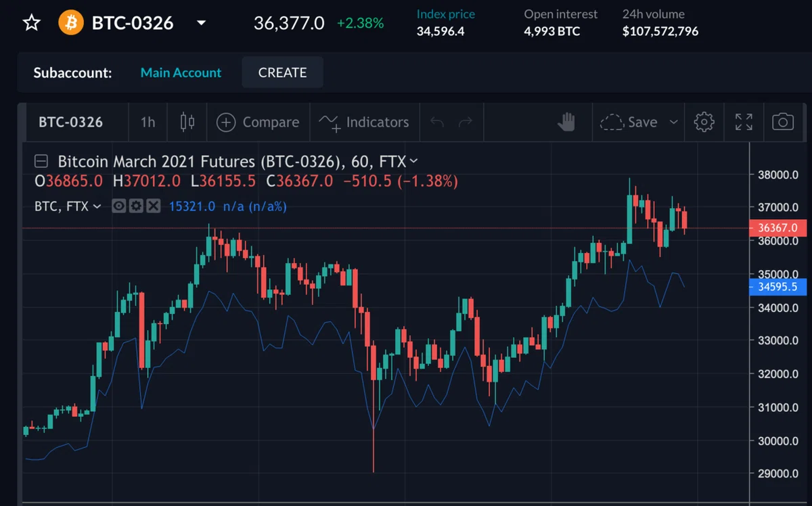The height and width of the screenshot is (506, 812).
Task: Click the legend open value O36865.0
Action: coord(68,181)
